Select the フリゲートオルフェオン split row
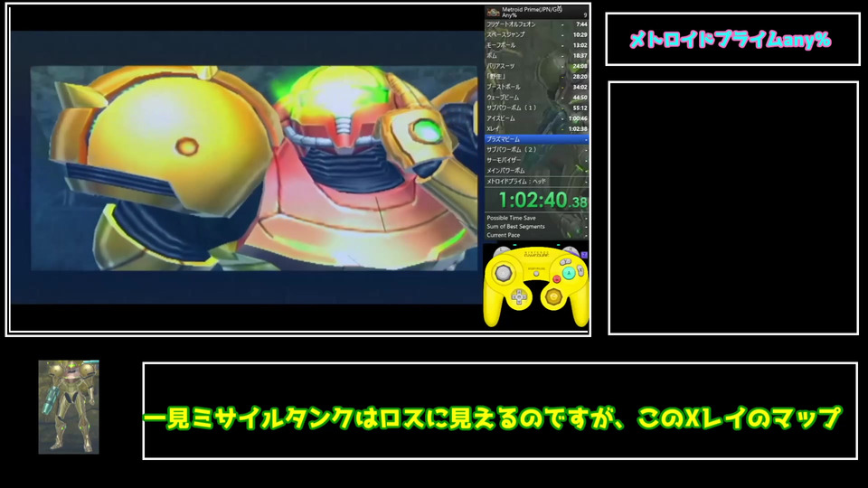The image size is (868, 488). tap(536, 24)
